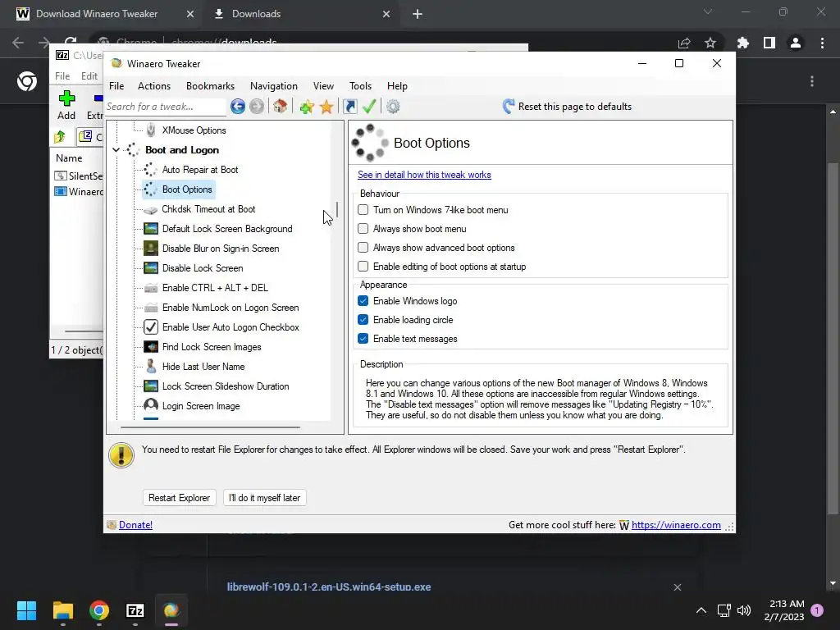Add this tweak to bookmarks with green-plus star

coord(307,107)
